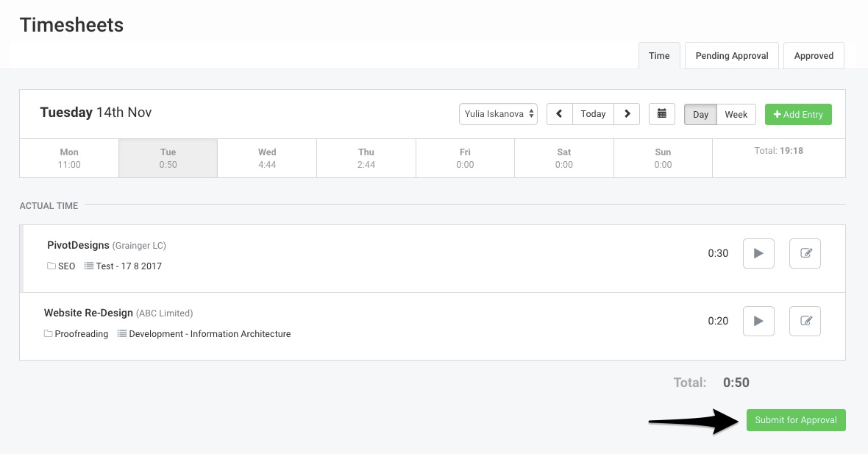Open the Approved tab
The height and width of the screenshot is (454, 868).
coord(814,55)
